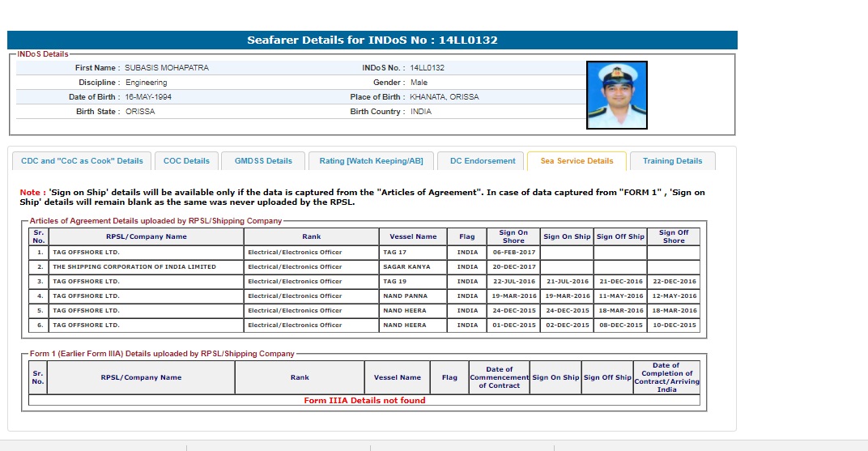
Task: Click the Sign On Shore column header
Action: pos(513,236)
